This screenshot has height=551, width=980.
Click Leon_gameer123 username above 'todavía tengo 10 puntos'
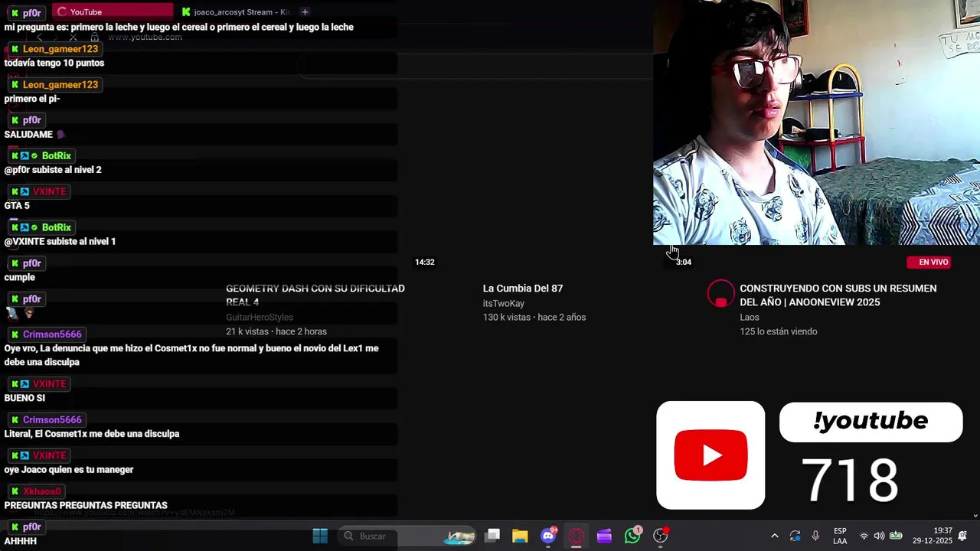coord(60,49)
